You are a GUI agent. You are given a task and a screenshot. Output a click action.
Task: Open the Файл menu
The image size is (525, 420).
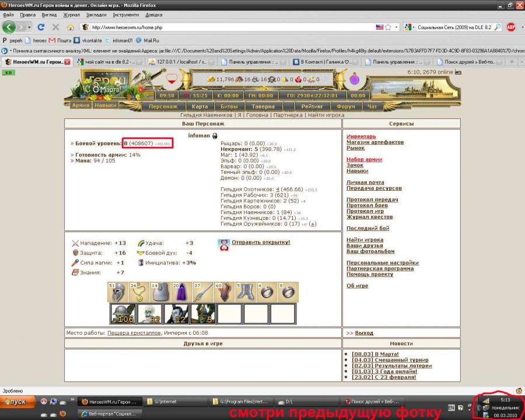[8, 15]
